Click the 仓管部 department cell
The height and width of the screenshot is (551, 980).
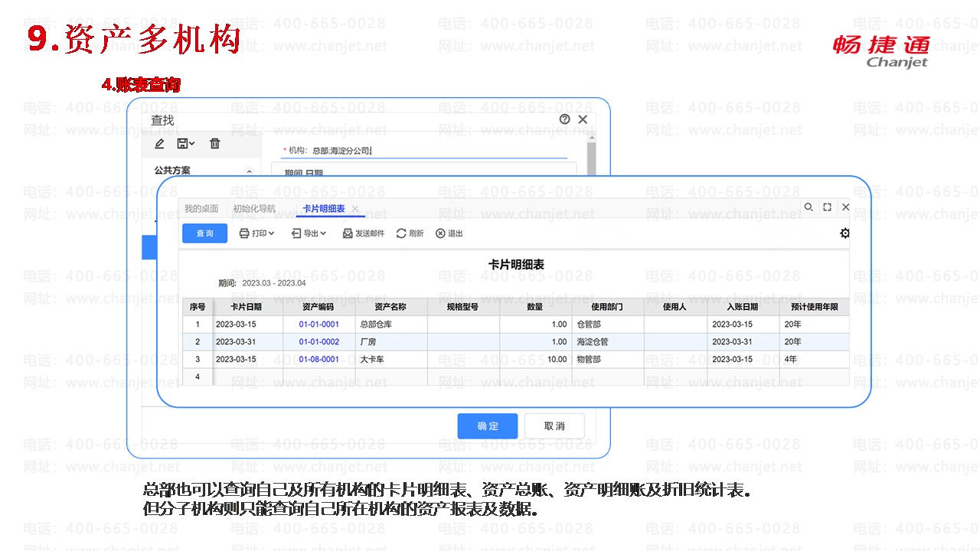(x=607, y=324)
